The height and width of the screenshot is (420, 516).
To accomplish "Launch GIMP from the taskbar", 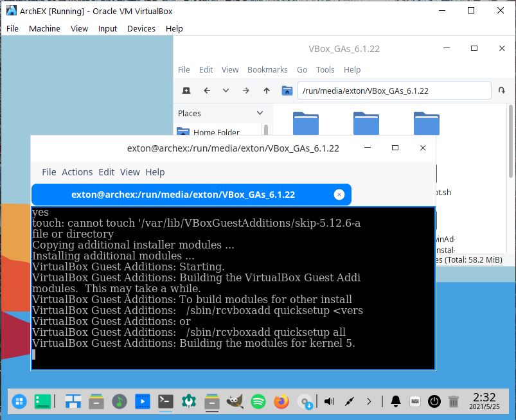I will click(x=235, y=401).
